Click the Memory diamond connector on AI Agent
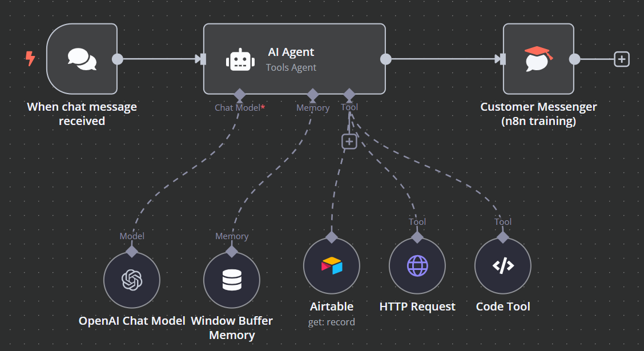 [312, 94]
